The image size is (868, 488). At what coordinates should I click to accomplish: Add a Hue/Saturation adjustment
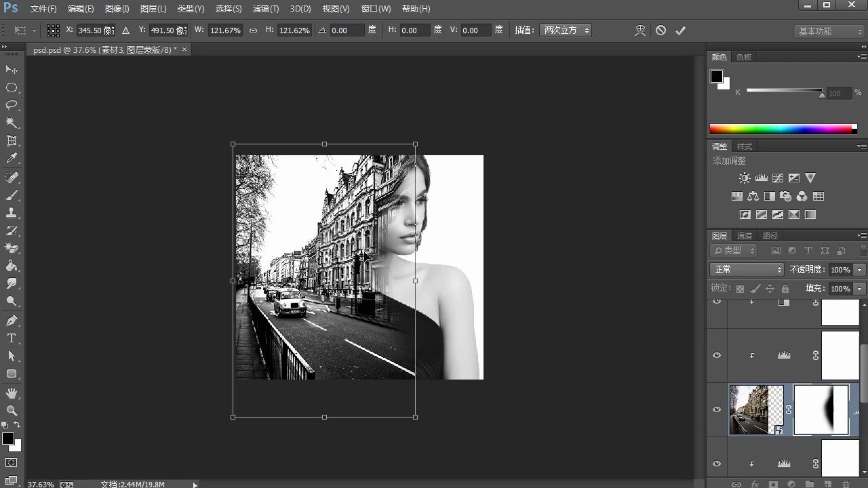736,197
